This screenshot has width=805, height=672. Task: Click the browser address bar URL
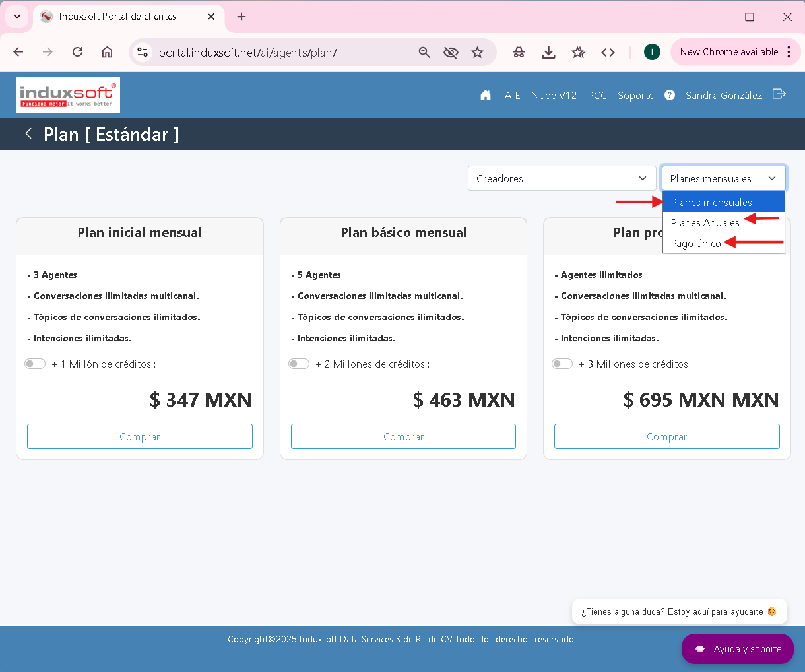247,52
